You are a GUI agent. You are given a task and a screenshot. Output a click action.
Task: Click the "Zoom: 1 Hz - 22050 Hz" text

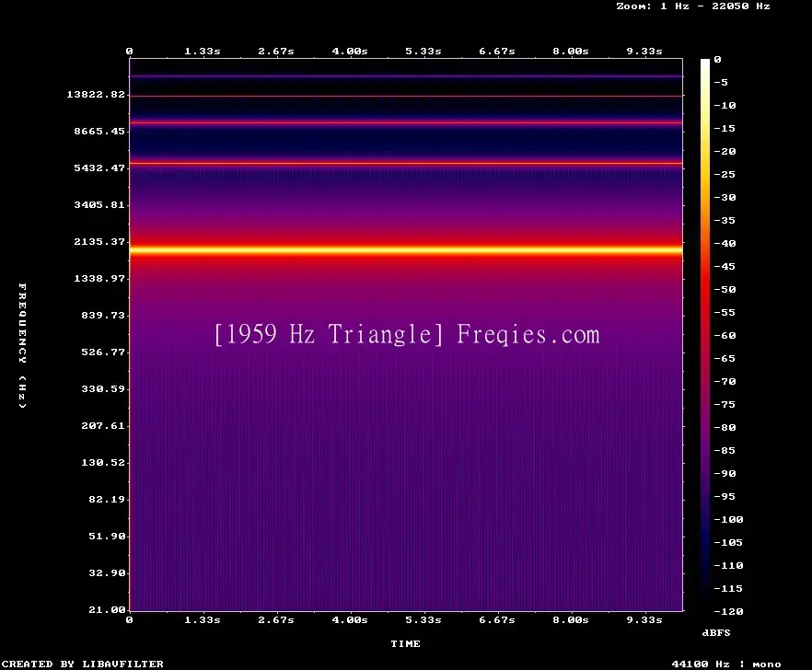pos(693,6)
